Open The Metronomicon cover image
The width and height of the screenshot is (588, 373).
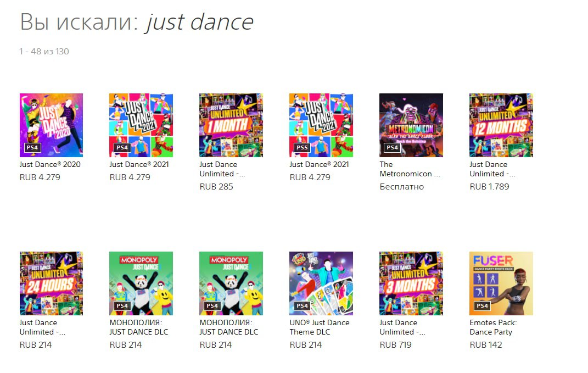(411, 125)
